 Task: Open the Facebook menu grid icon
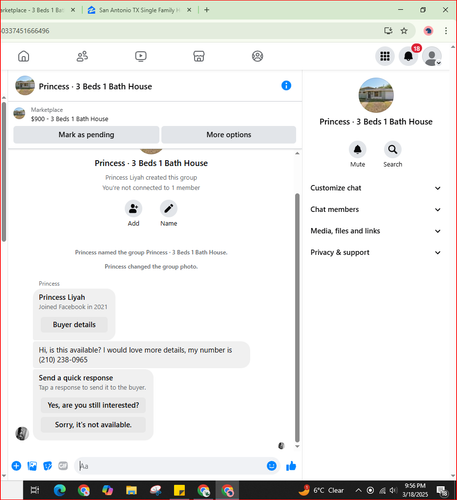[x=385, y=56]
